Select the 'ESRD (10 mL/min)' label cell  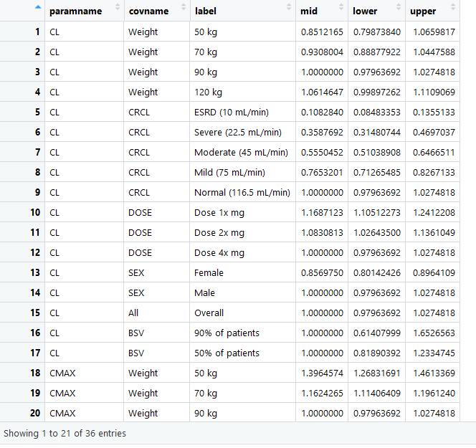pos(231,113)
